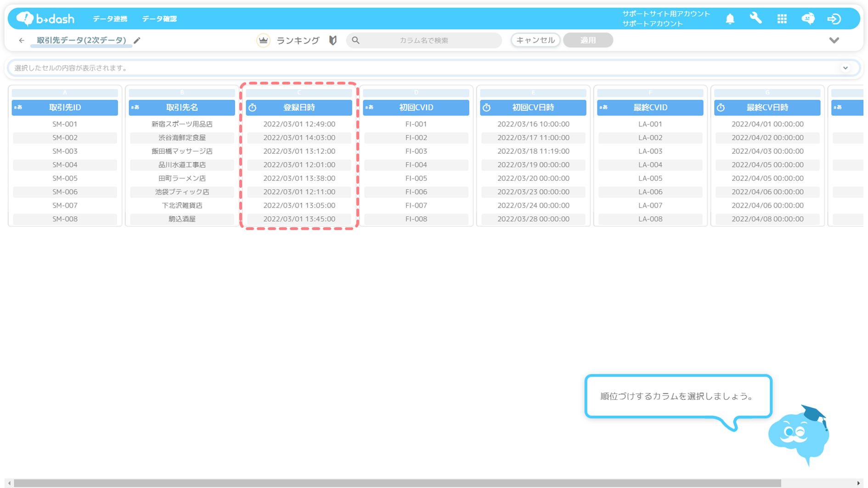Expand the cell content bar chevron
This screenshot has width=868, height=488.
coord(845,68)
